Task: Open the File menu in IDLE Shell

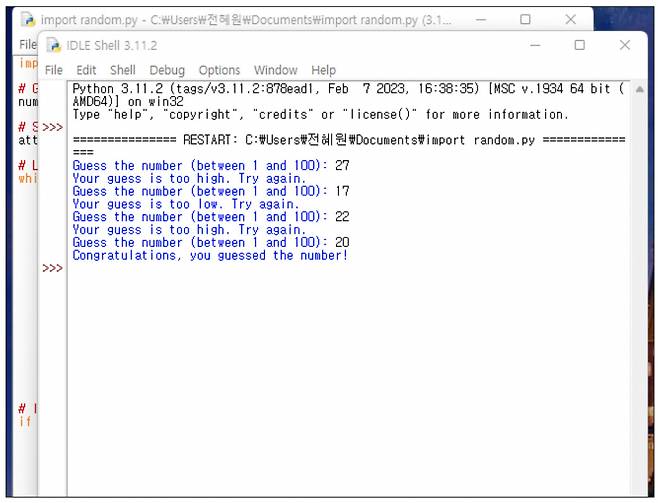Action: coord(54,70)
